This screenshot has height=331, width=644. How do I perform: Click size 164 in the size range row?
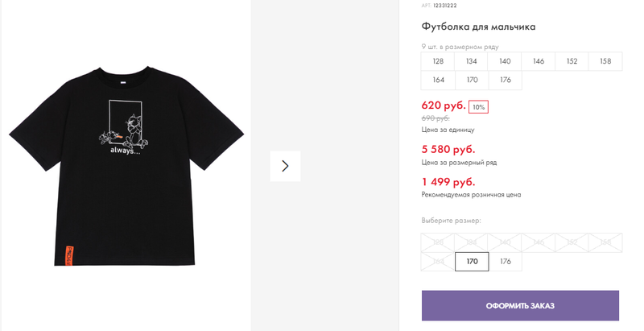438,80
